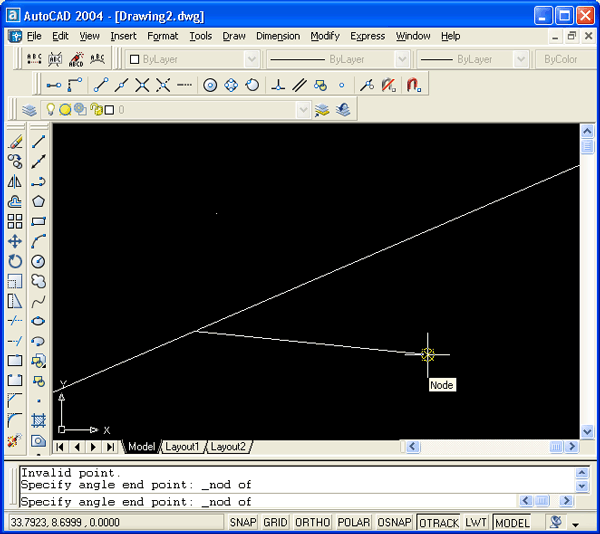Choose the Rotate modify tool
Image resolution: width=600 pixels, height=534 pixels.
(x=15, y=261)
